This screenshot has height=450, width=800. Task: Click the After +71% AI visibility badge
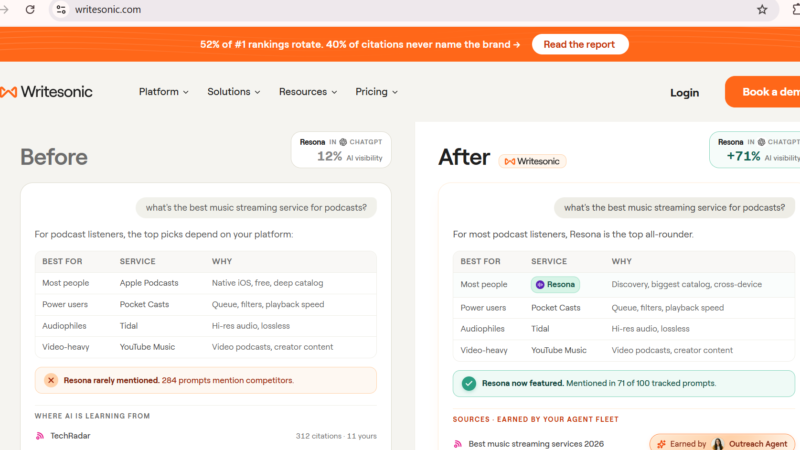pyautogui.click(x=755, y=150)
